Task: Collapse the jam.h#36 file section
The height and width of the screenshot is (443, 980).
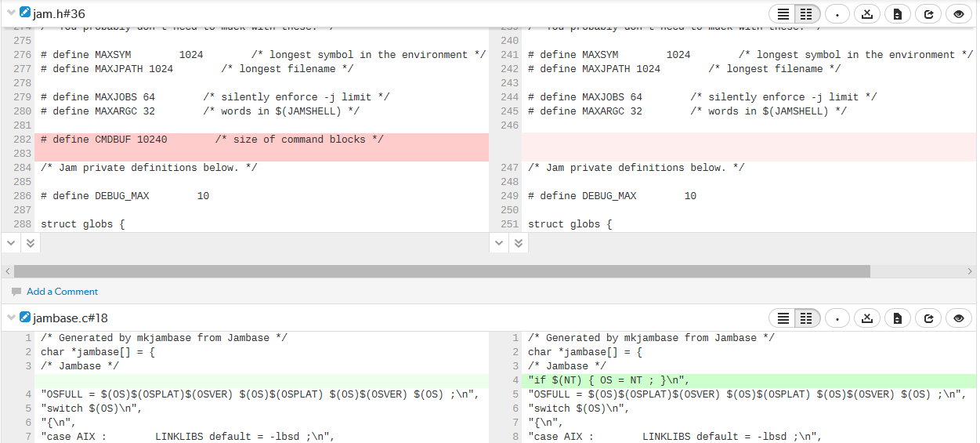Action: click(x=11, y=13)
